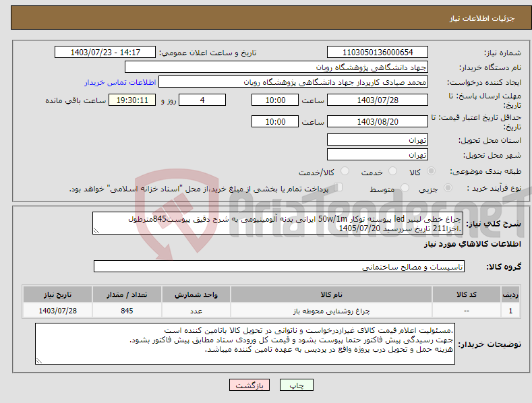The image size is (532, 403).
Task: Click the گروه کالا field تاسیسات و مصالح ساختمانی
Action: [279, 267]
